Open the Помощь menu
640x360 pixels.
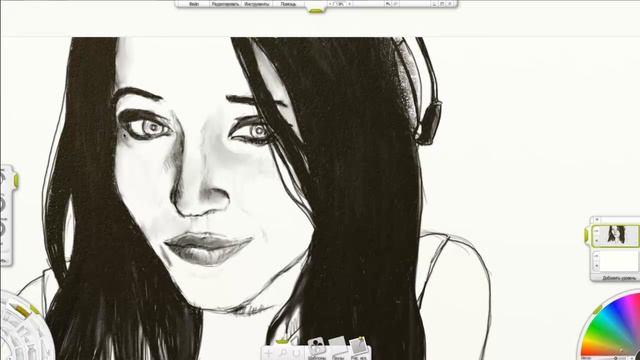point(288,4)
